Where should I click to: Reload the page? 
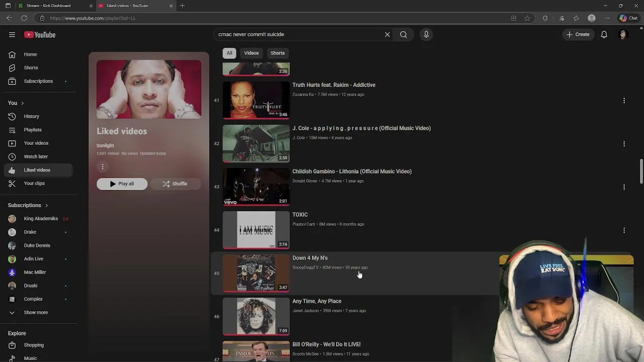[x=24, y=18]
